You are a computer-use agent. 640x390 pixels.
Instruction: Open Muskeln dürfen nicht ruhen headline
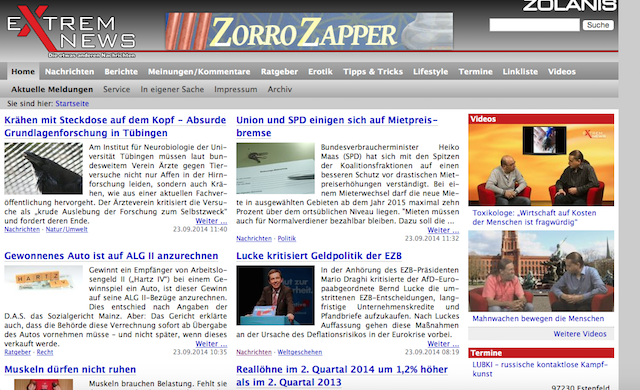point(70,370)
